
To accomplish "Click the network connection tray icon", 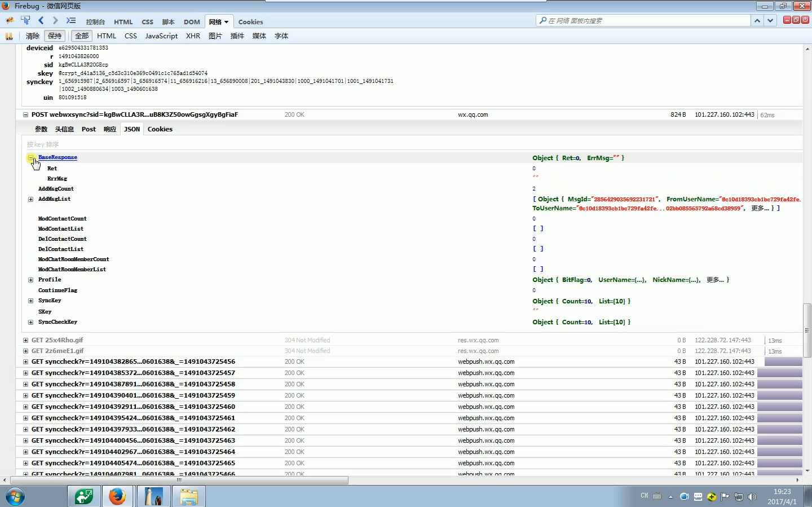I will (x=739, y=497).
